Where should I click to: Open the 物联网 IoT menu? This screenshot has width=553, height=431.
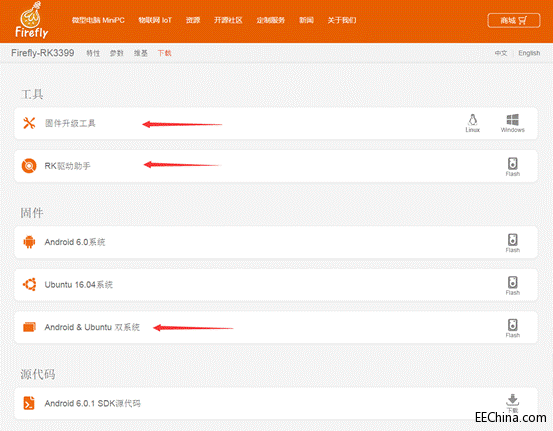155,20
